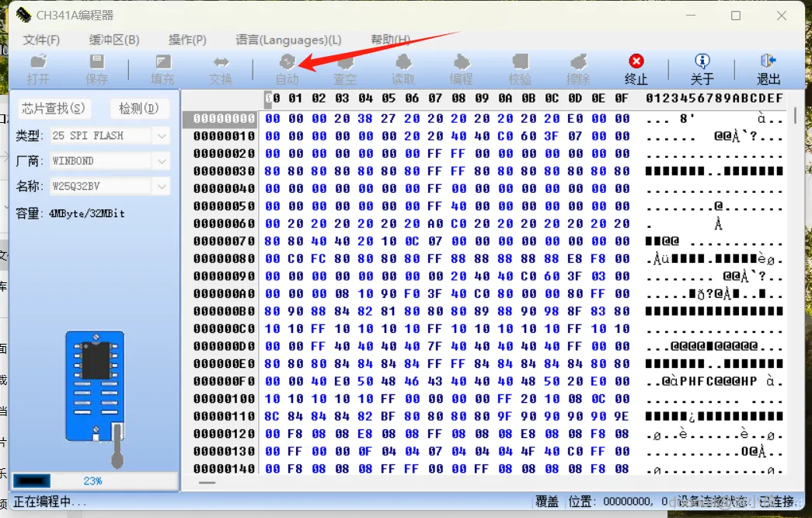Viewport: 812px width, 518px height.
Task: Select address row 00000140
Action: pyautogui.click(x=225, y=469)
